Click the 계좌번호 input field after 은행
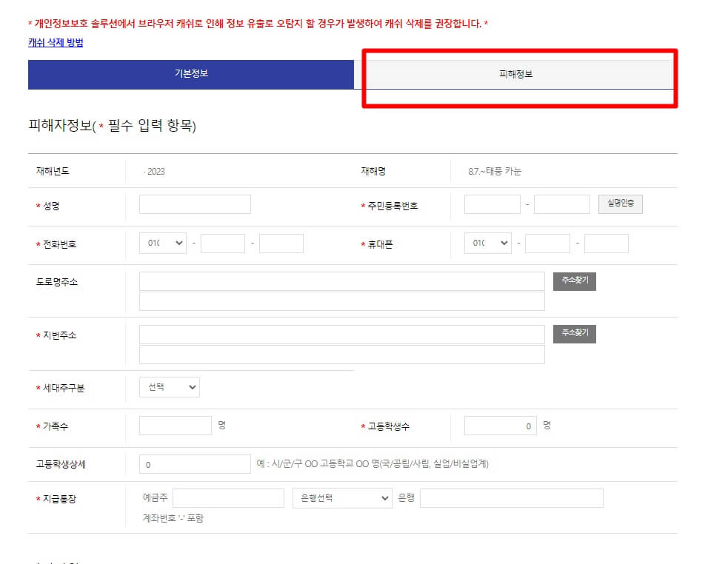The height and width of the screenshot is (564, 728). (512, 498)
